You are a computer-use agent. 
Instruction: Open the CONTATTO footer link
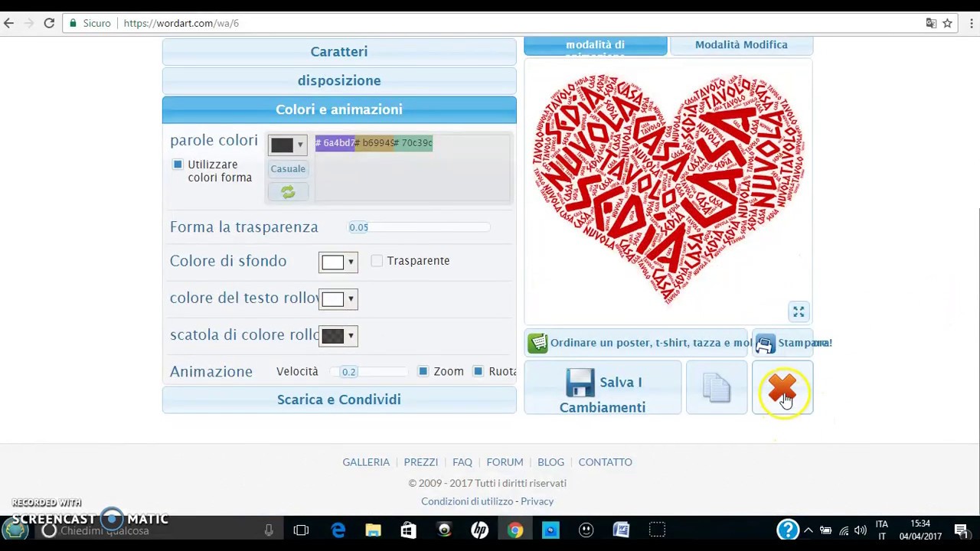click(x=605, y=462)
